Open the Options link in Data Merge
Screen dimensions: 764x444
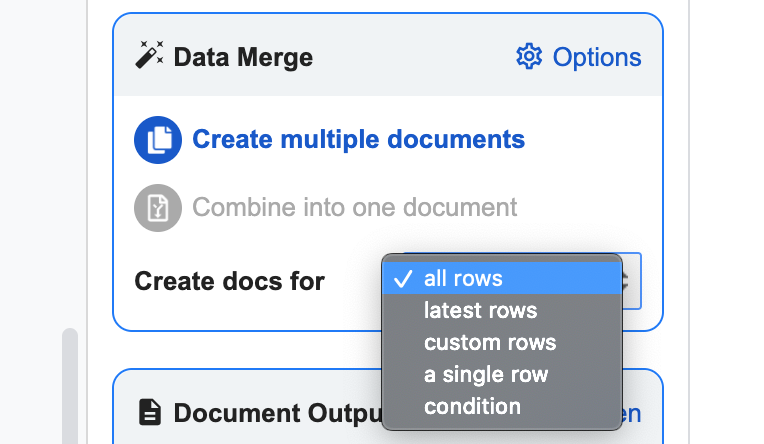(x=597, y=57)
